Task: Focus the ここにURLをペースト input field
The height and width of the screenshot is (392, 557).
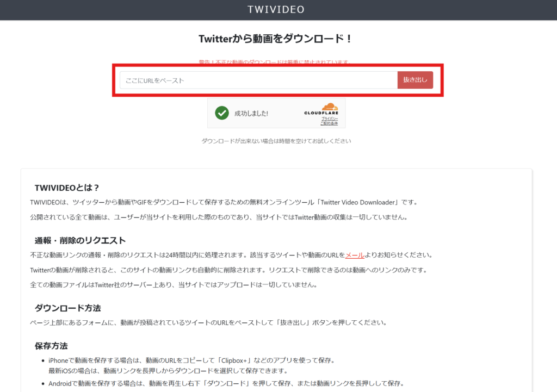Action: [x=258, y=80]
